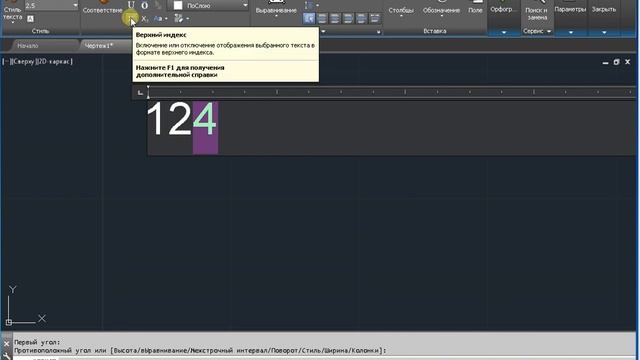Expand the paragraph panel slide-out arrow

click(x=323, y=31)
